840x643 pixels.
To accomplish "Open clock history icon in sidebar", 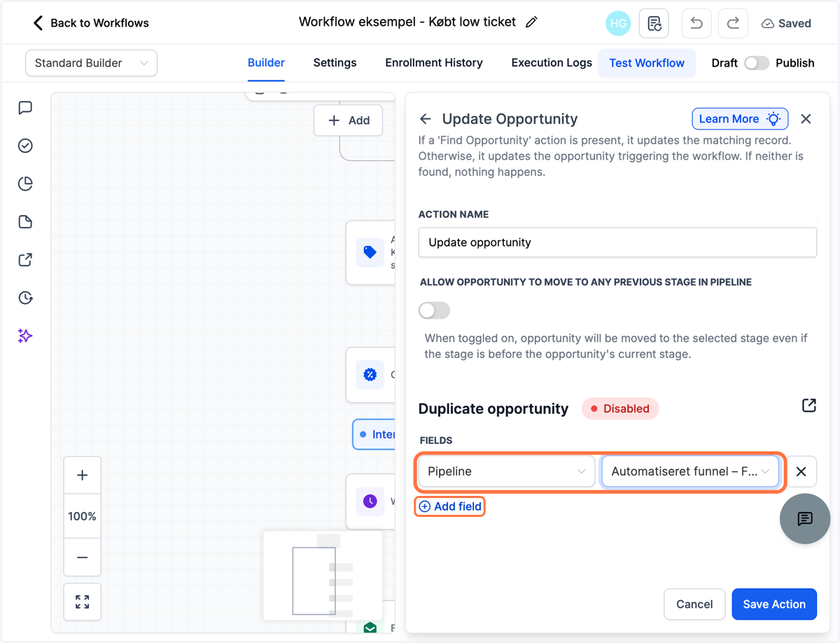I will 25,298.
